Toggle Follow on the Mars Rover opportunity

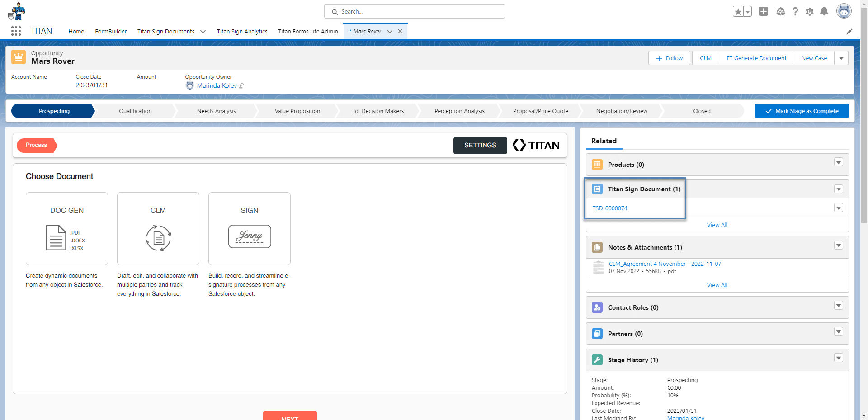(669, 58)
